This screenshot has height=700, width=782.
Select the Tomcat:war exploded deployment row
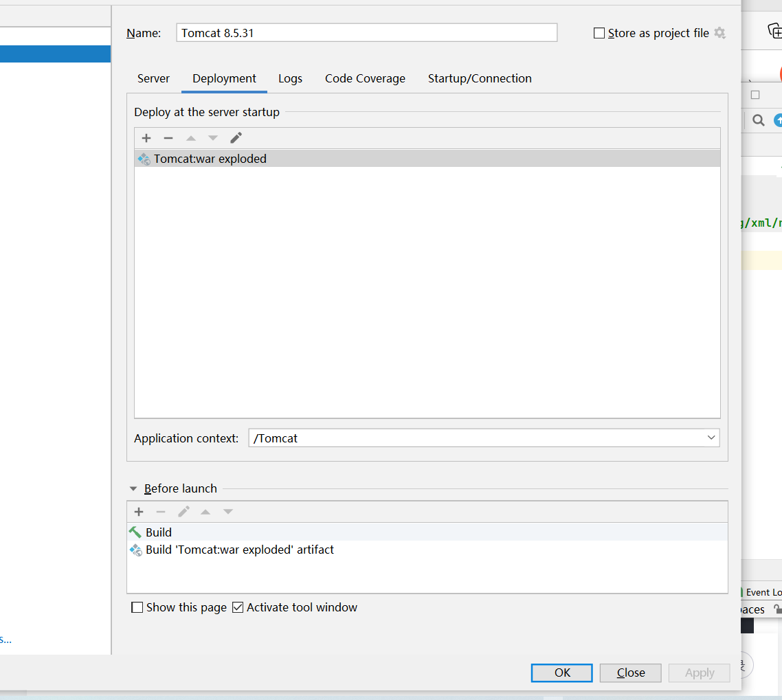click(427, 159)
